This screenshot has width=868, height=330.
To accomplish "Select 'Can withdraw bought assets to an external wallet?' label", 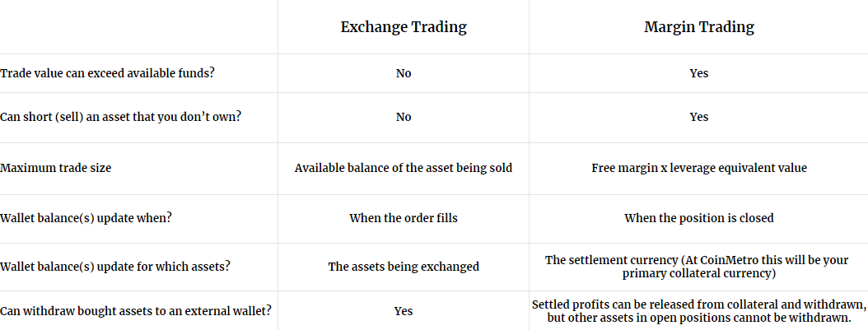I will tap(136, 310).
